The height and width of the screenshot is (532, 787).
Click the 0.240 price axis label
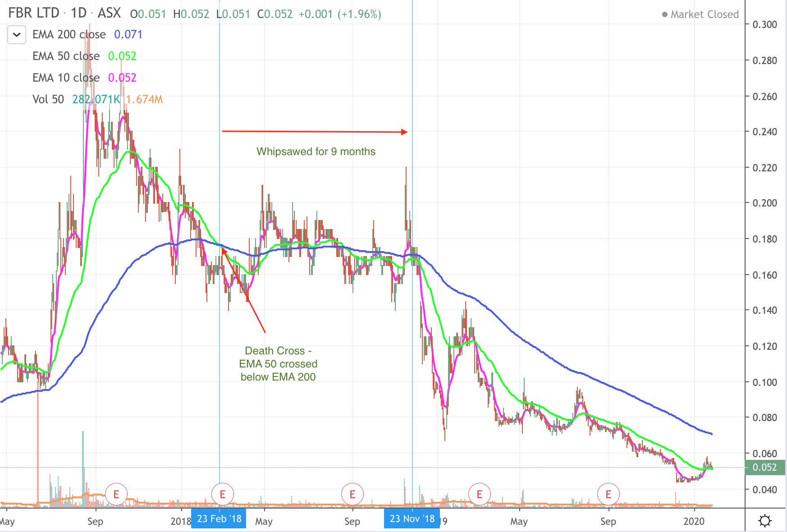tap(765, 132)
